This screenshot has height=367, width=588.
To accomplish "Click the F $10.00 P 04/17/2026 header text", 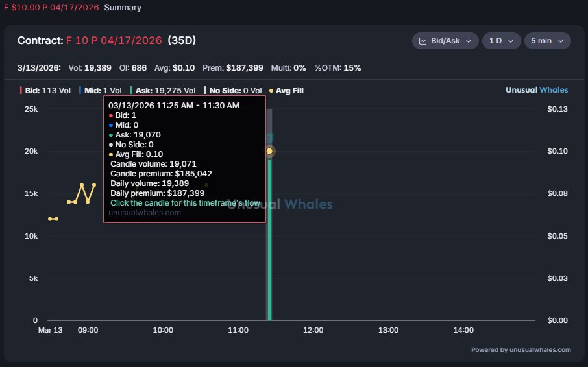I will [51, 8].
